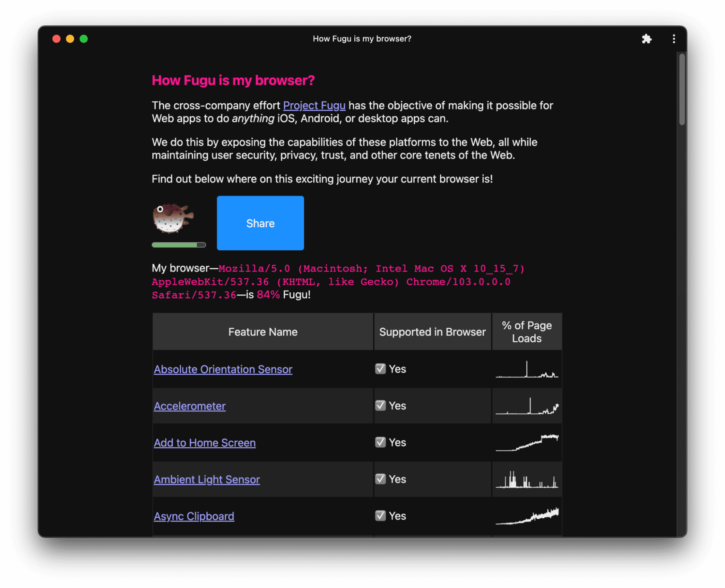This screenshot has width=725, height=588.
Task: Click the Absolute Orientation Sensor link
Action: pos(222,369)
